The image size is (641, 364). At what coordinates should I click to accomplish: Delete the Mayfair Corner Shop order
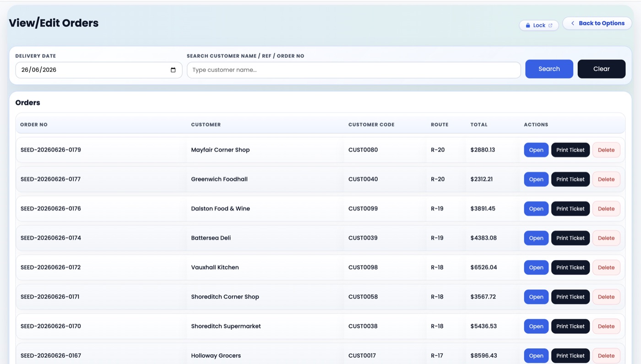pos(606,150)
